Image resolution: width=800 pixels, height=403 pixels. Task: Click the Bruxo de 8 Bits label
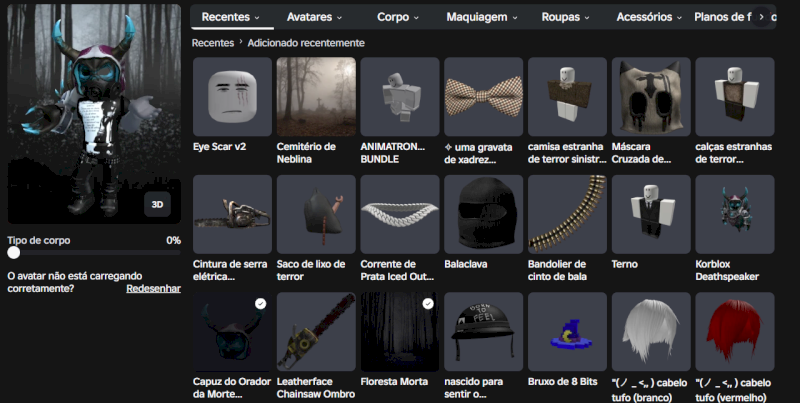tap(563, 382)
